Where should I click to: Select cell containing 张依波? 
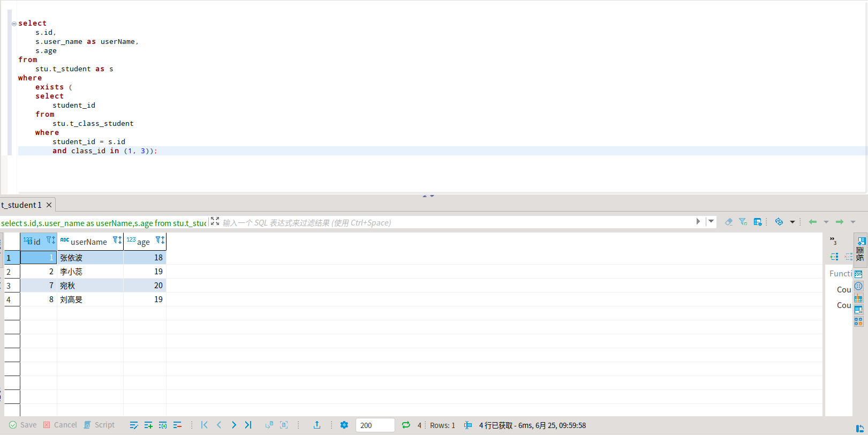pos(90,258)
